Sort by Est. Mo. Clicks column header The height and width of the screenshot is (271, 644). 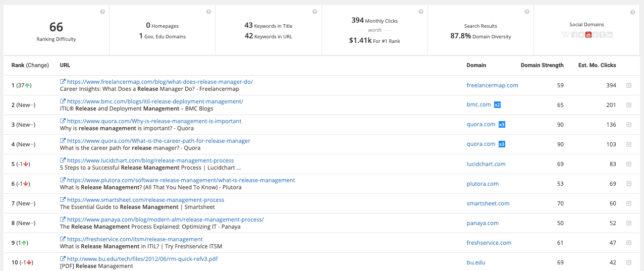[x=597, y=65]
